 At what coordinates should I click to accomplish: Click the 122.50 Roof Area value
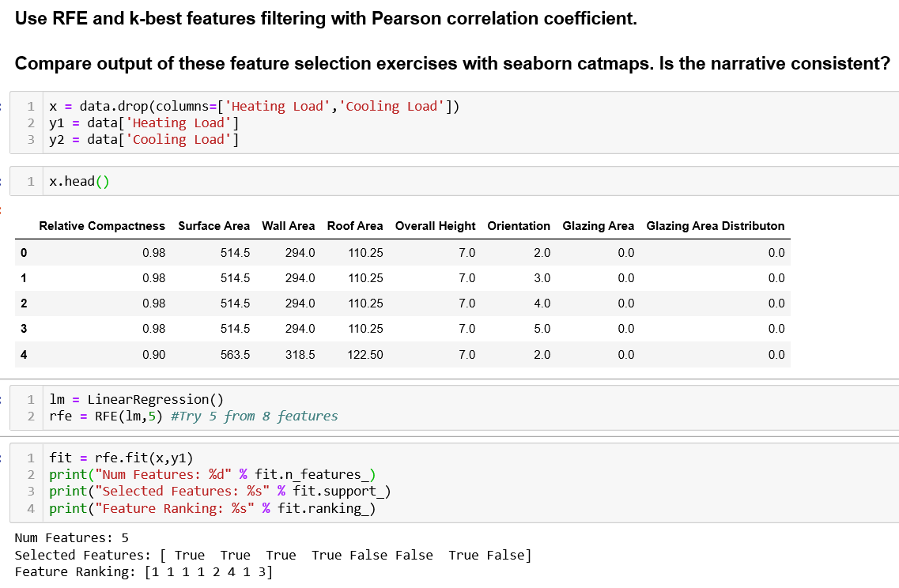tap(365, 354)
